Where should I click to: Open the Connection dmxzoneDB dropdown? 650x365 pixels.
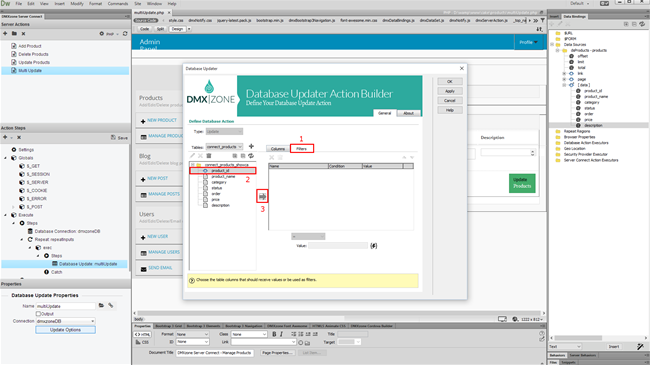point(65,321)
